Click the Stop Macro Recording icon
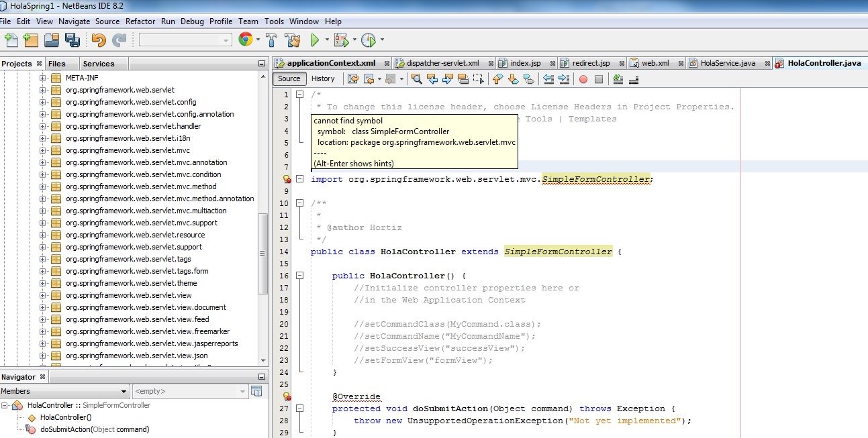Viewport: 868px width, 438px height. [599, 79]
